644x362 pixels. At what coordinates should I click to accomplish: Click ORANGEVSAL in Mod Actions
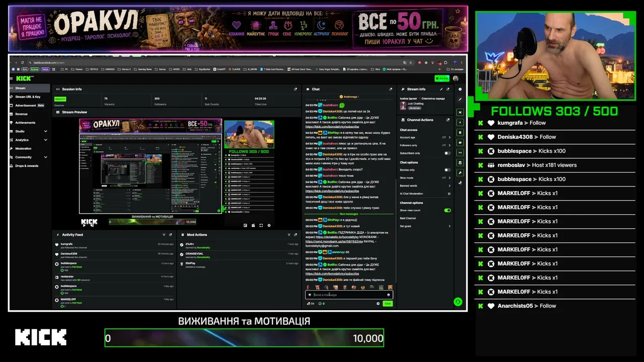(194, 253)
